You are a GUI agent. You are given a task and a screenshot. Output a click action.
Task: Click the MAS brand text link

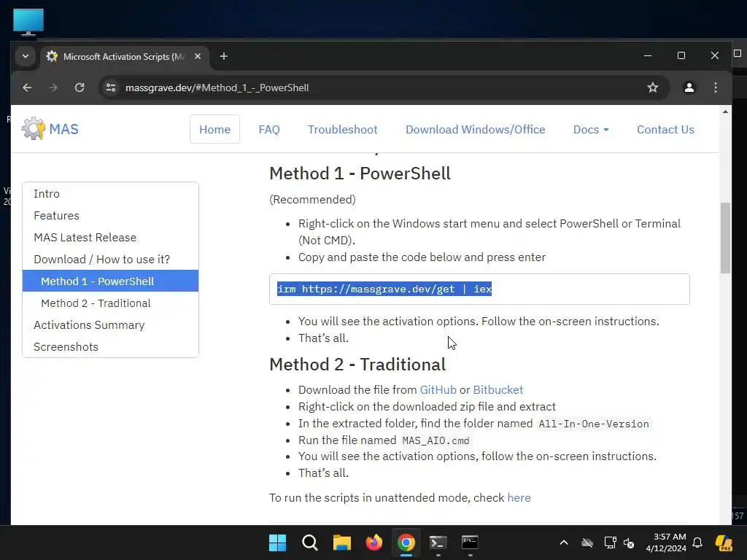[64, 129]
